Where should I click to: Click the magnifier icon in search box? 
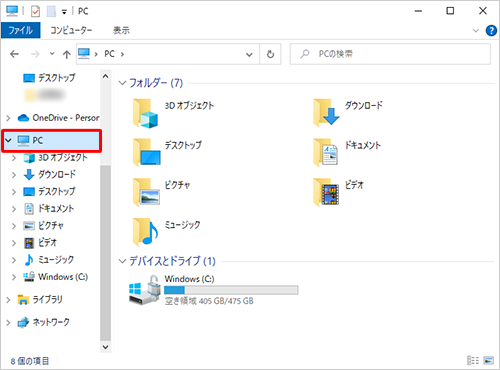(x=304, y=54)
